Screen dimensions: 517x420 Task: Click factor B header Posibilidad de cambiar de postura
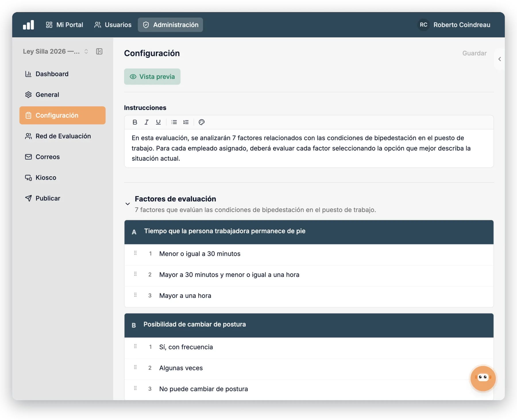coord(309,325)
